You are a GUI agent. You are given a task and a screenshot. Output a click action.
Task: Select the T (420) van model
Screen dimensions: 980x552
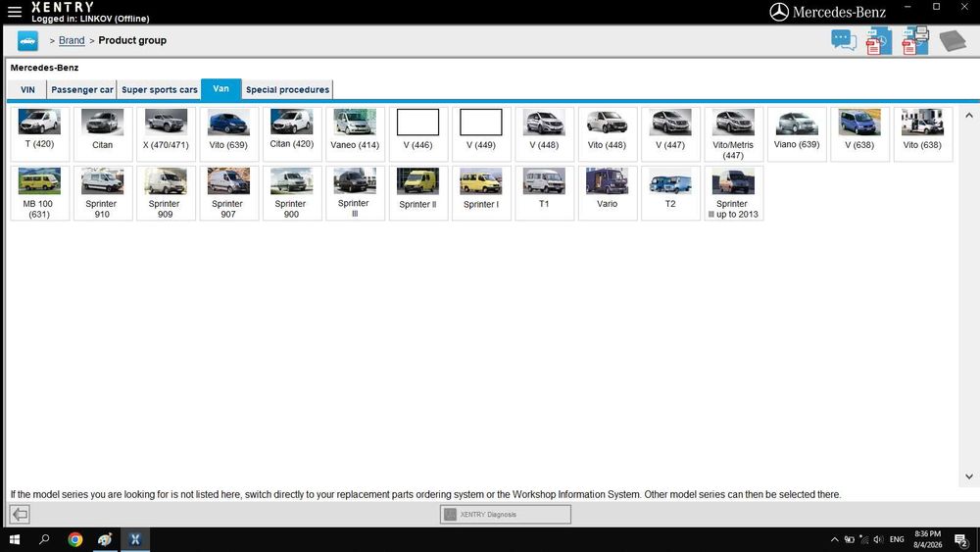click(x=40, y=134)
